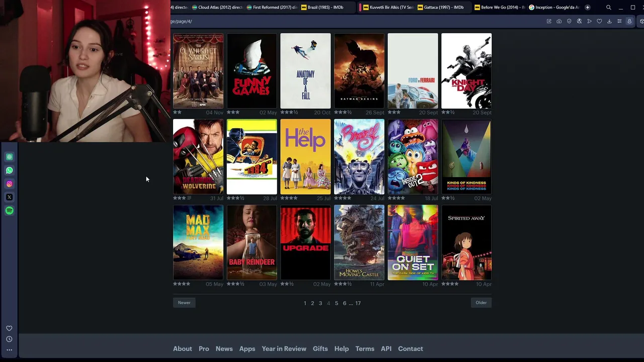
Task: Open Instagram in the sidebar
Action: (9, 184)
